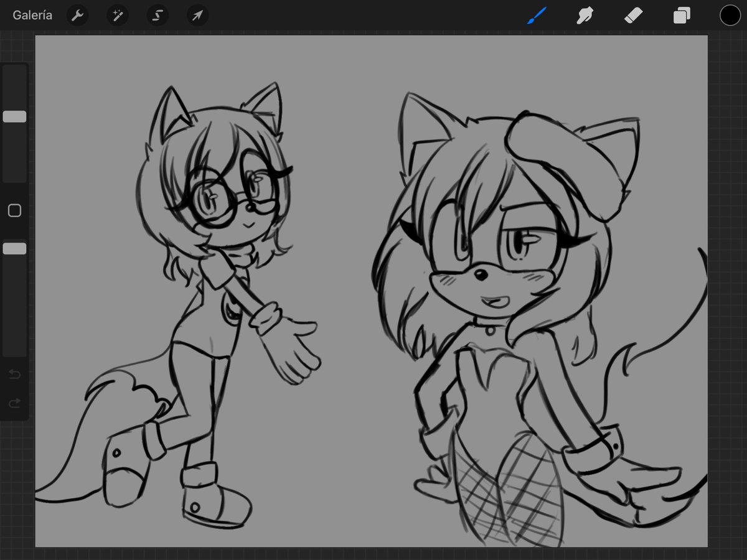The width and height of the screenshot is (747, 560).
Task: Open the brush modify square button
Action: coord(14,210)
